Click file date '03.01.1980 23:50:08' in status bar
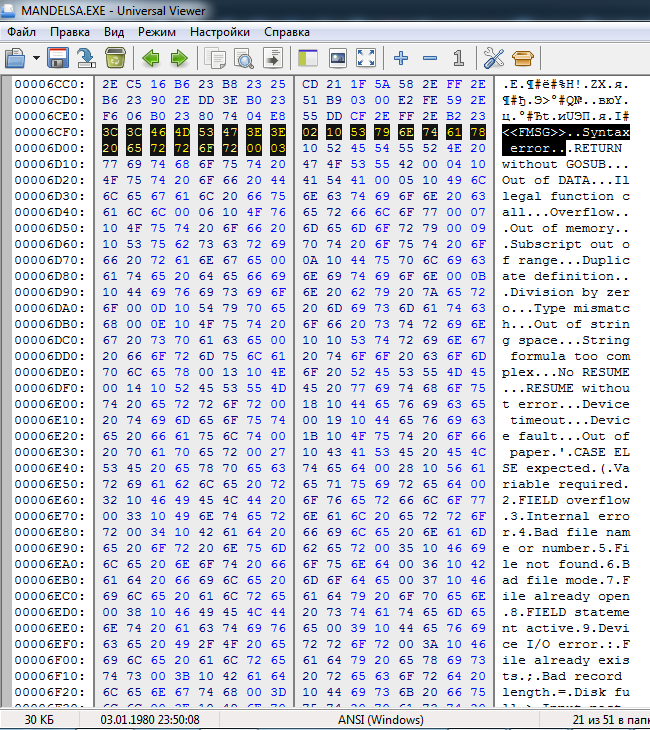The image size is (650, 730). [150, 720]
